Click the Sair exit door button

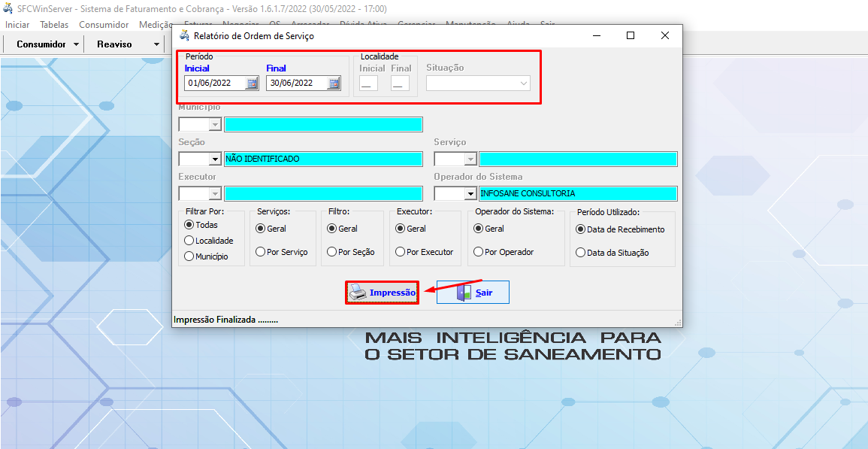(x=473, y=293)
